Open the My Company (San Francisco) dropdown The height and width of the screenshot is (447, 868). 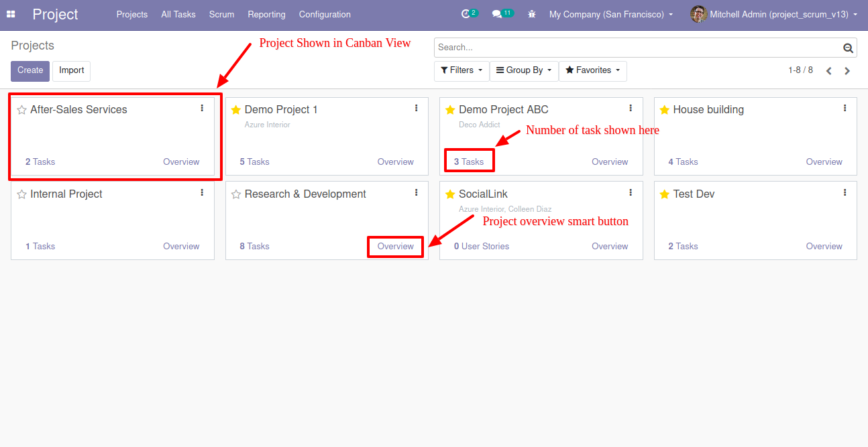[610, 14]
